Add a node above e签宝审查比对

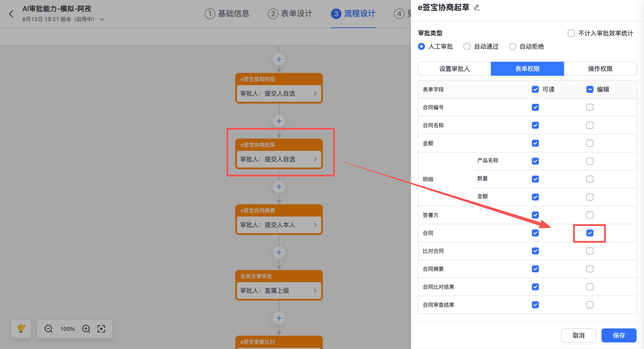tap(279, 318)
